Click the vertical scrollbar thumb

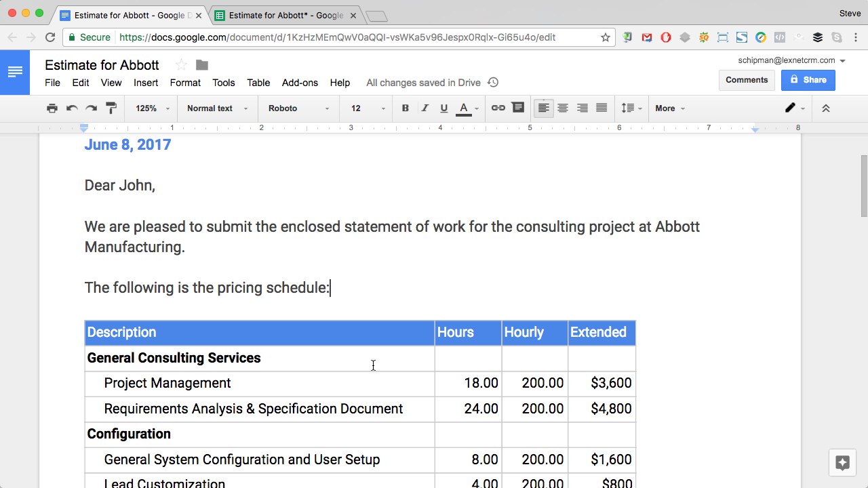tap(864, 186)
